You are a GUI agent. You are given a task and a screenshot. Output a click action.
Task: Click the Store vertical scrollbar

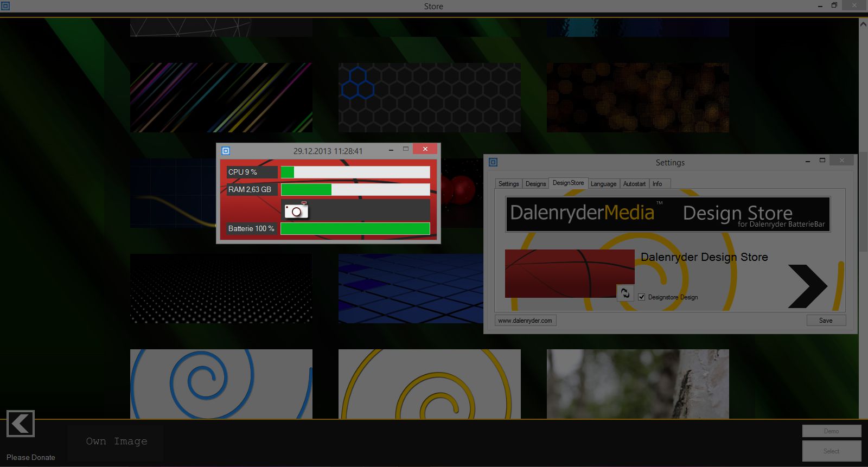point(863,217)
